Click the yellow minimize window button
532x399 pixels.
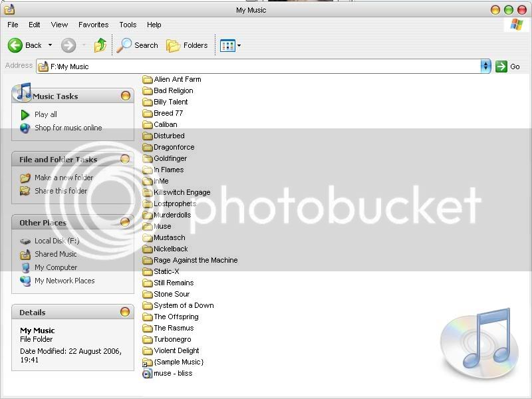tap(495, 10)
